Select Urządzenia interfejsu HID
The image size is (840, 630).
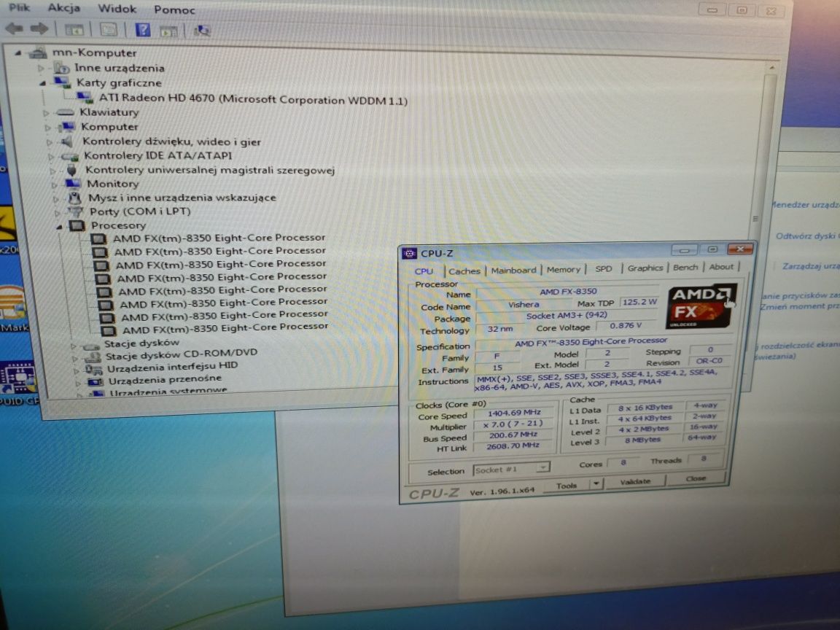click(x=172, y=367)
